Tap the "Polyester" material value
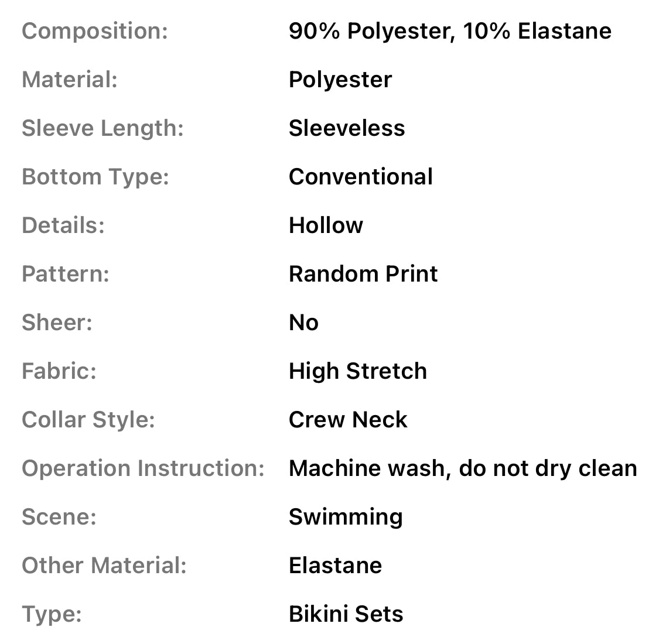Image resolution: width=659 pixels, height=644 pixels. point(340,80)
